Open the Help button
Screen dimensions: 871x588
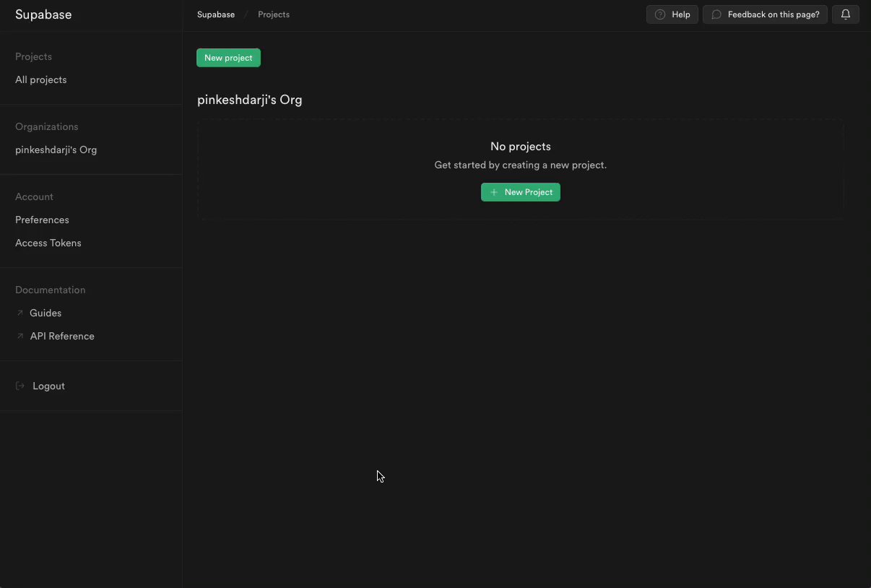coord(672,14)
